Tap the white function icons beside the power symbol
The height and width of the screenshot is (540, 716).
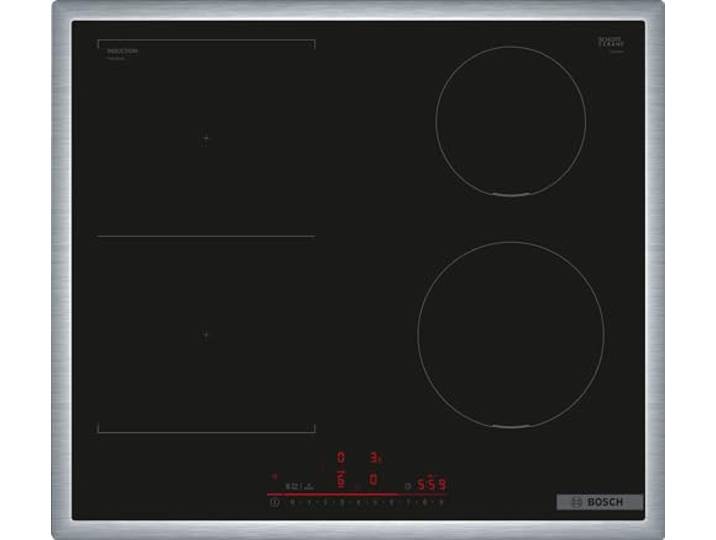tap(300, 486)
